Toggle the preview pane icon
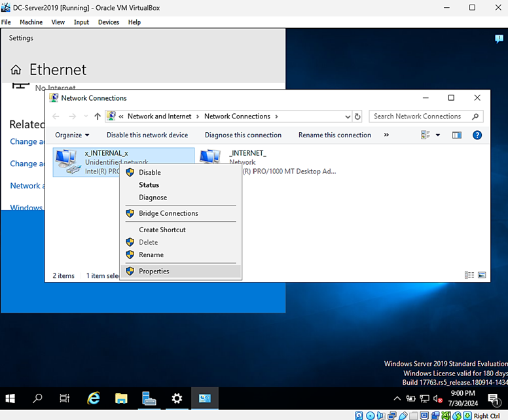 coord(457,135)
